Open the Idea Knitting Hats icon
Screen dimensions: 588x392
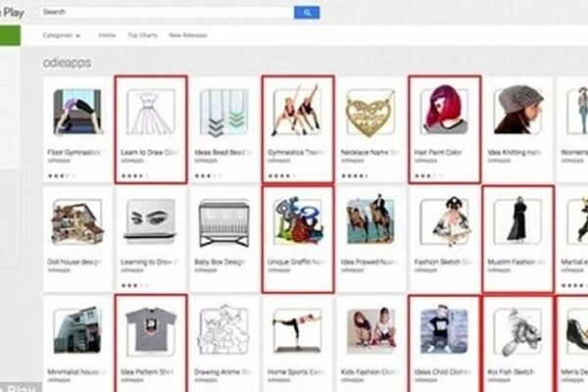click(x=517, y=111)
